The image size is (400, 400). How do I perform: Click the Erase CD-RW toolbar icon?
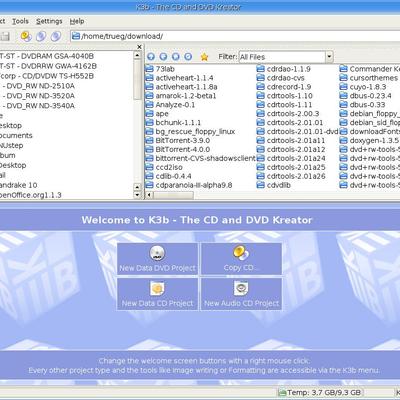pyautogui.click(x=41, y=36)
